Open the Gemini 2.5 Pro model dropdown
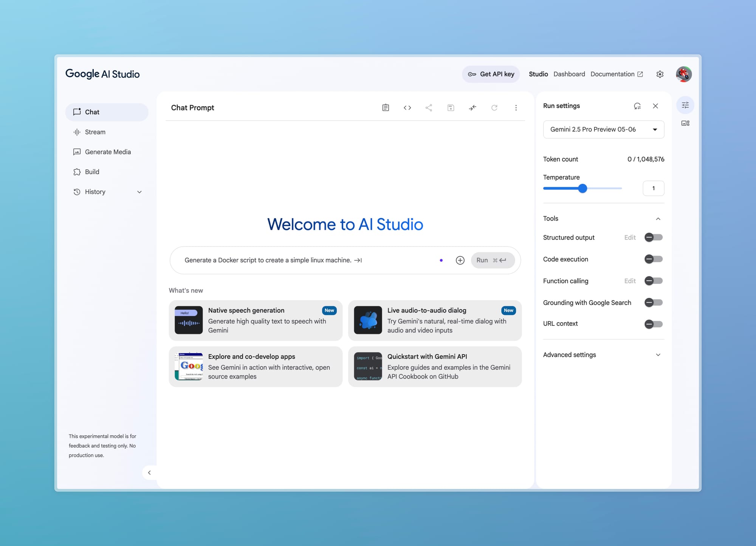 (x=603, y=129)
